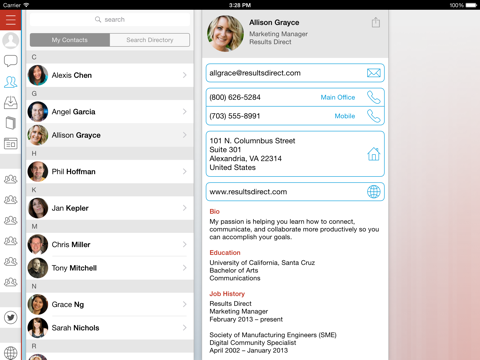
Task: Select the Jan Kepler name
Action: click(x=70, y=208)
